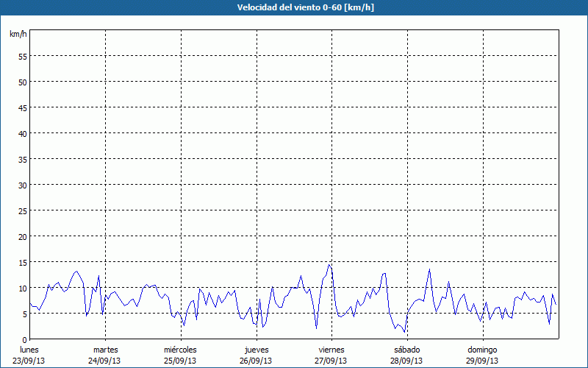Click the date label 25/09/13

click(x=180, y=361)
